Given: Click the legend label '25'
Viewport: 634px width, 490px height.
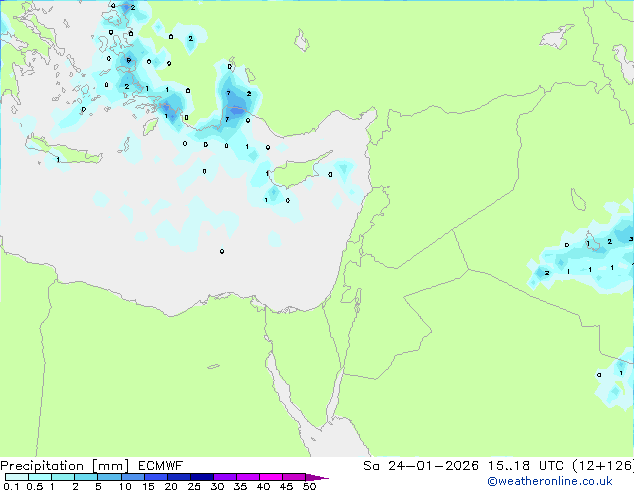Looking at the screenshot, I should 194,486.
